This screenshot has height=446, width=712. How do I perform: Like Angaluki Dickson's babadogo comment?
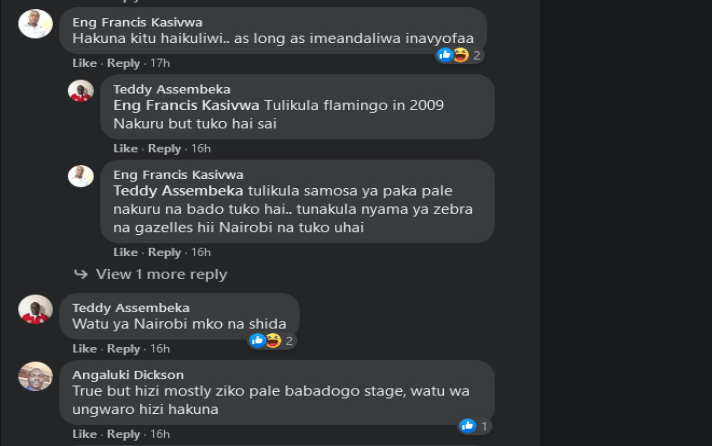coord(84,434)
